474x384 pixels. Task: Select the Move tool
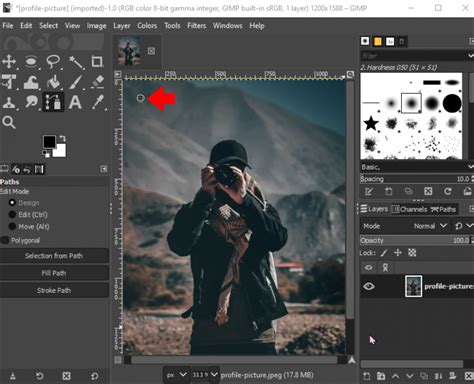click(x=9, y=62)
